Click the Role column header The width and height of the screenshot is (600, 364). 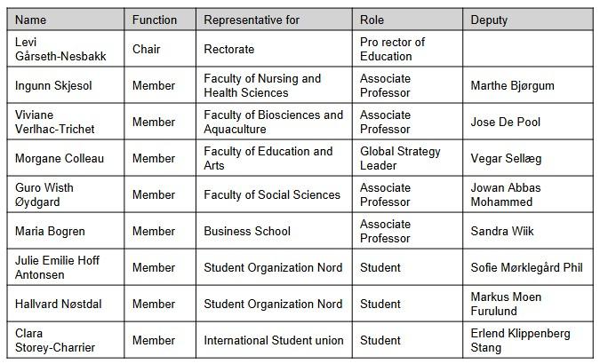point(372,20)
